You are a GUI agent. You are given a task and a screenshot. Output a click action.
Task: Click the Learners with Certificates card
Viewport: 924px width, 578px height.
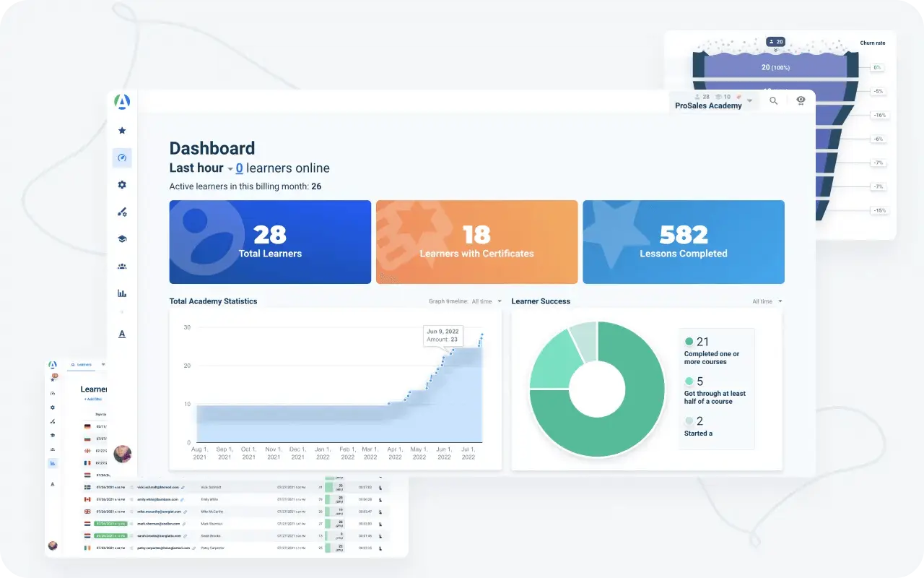476,242
